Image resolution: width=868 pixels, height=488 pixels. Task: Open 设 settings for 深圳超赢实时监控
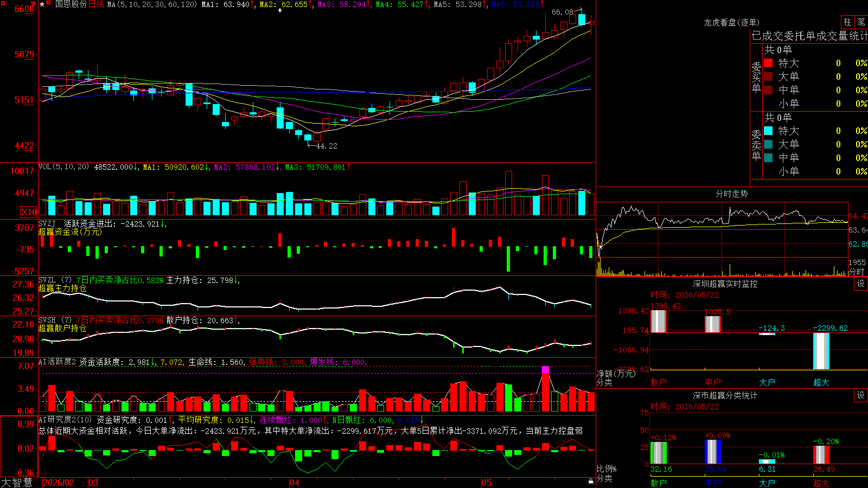861,284
